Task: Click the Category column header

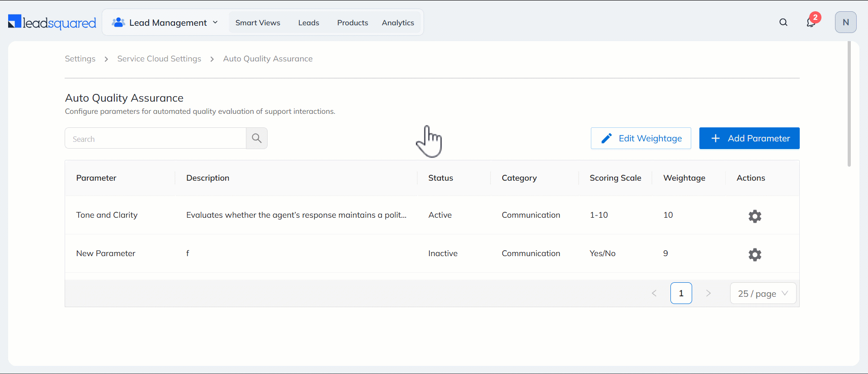Action: (x=519, y=178)
